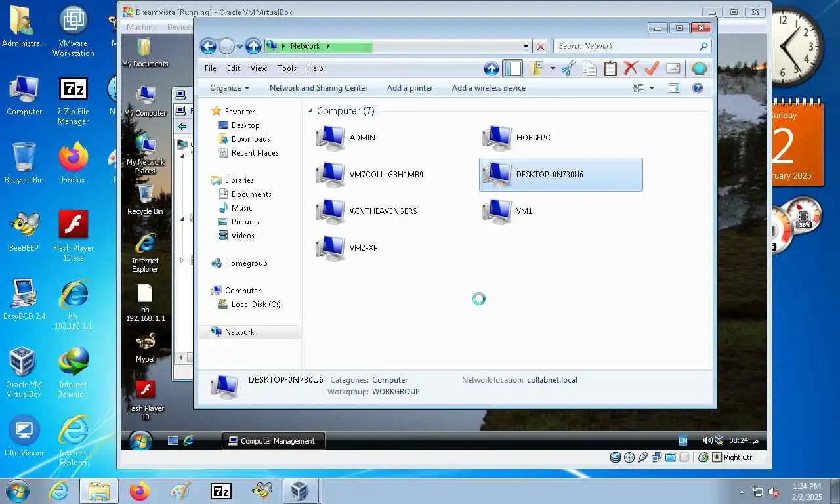Select the DESKTOP-0N730U6 computer
840x504 pixels.
pyautogui.click(x=561, y=175)
